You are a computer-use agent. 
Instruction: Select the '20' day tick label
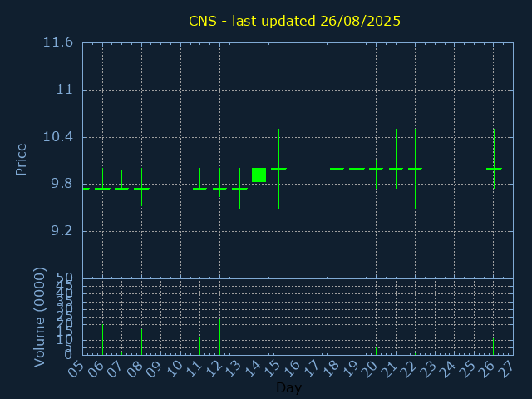coord(370,368)
